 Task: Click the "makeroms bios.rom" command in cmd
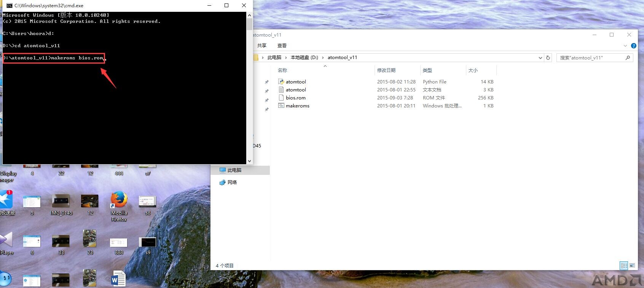click(77, 58)
